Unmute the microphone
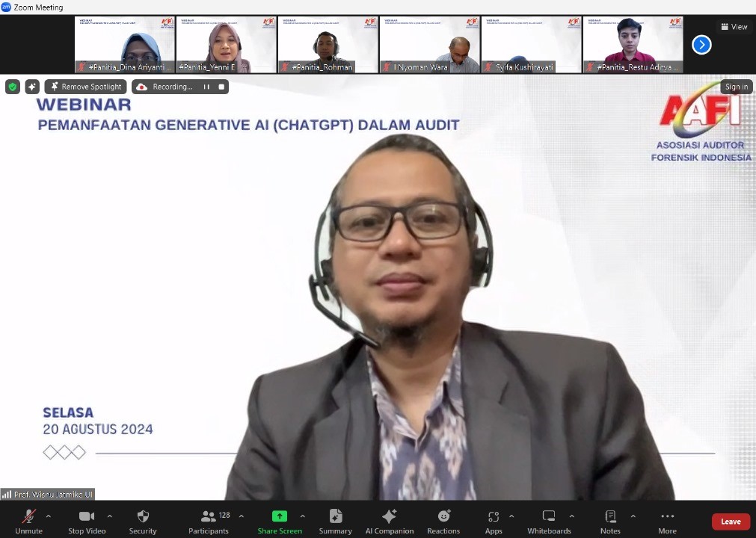The width and height of the screenshot is (756, 538). [28, 516]
